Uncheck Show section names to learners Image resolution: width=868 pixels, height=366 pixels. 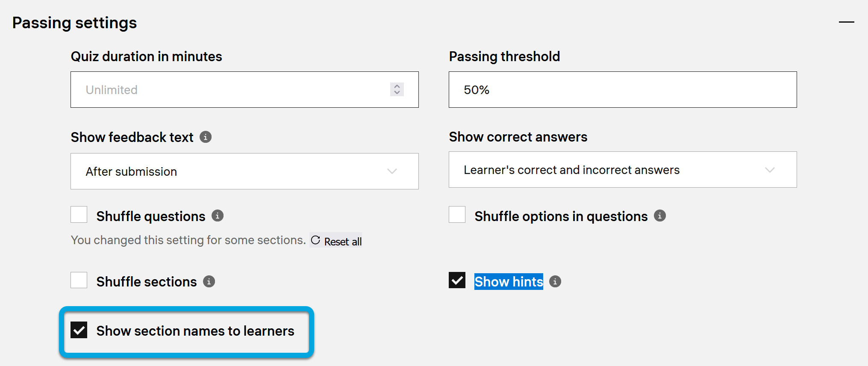(79, 330)
